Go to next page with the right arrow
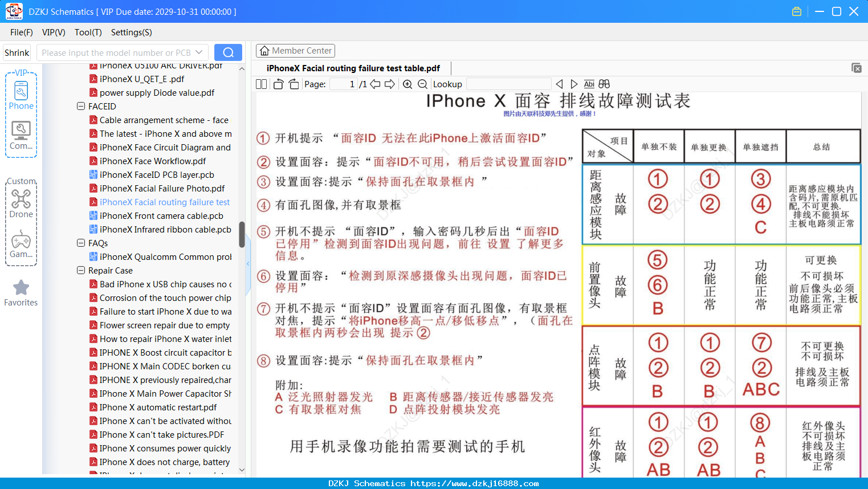868x489 pixels. (390, 84)
